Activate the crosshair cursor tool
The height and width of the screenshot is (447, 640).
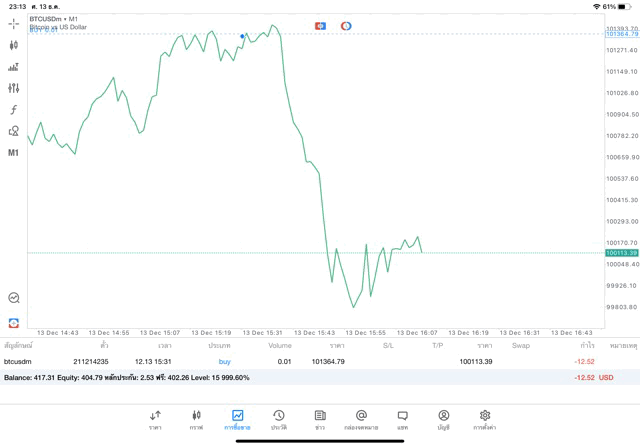[x=14, y=23]
